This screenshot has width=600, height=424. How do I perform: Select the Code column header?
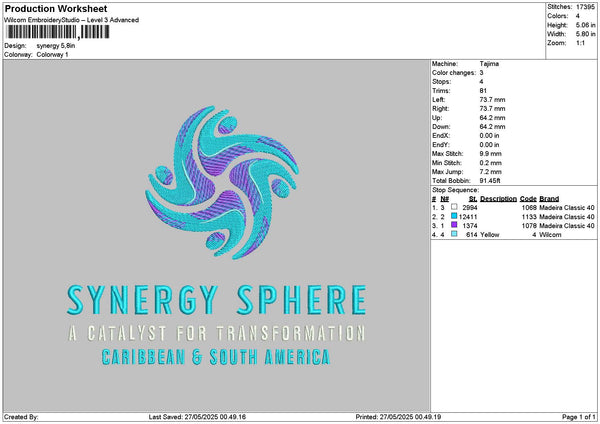tap(528, 198)
